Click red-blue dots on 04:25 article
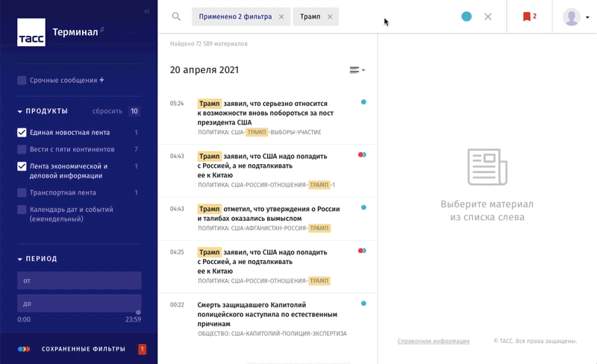The height and width of the screenshot is (364, 597). [362, 251]
